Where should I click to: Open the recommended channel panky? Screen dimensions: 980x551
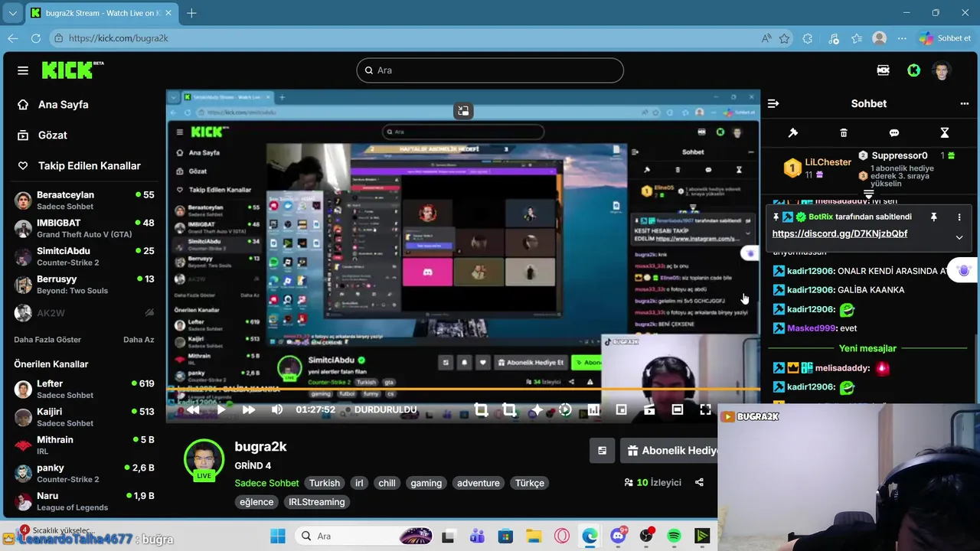84,473
